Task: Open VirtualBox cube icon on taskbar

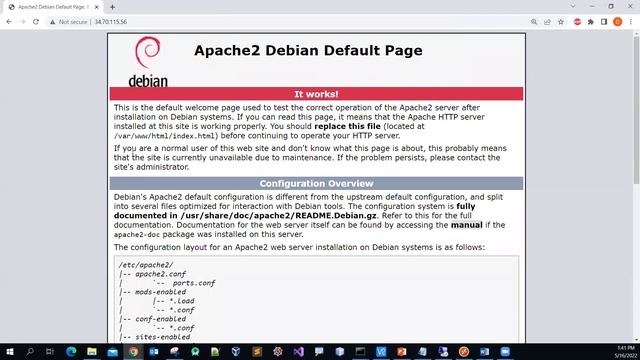Action: coord(236,351)
